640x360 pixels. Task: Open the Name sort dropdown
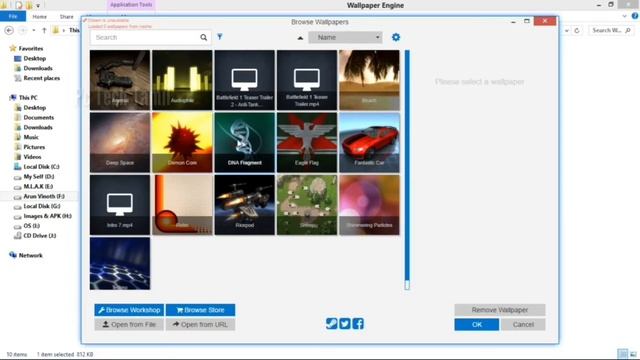345,37
